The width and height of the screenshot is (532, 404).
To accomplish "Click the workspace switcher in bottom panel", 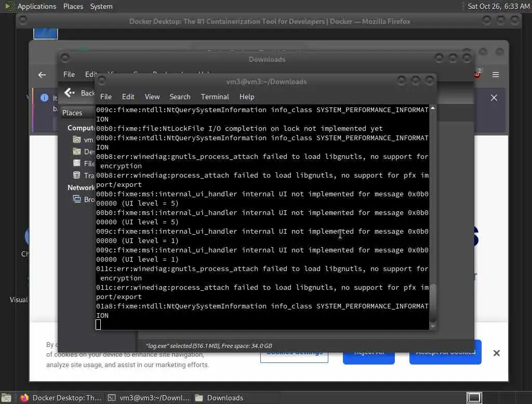I will coord(474,398).
